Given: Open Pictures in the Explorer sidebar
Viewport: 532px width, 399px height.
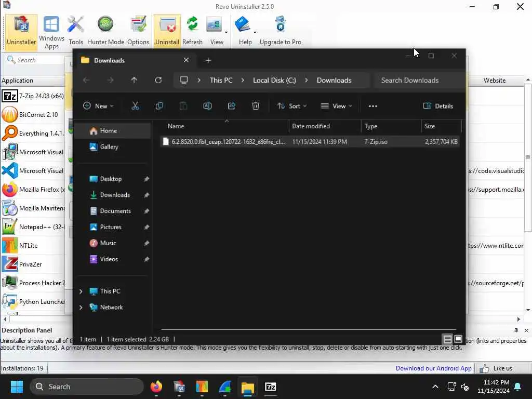Looking at the screenshot, I should click(x=113, y=227).
